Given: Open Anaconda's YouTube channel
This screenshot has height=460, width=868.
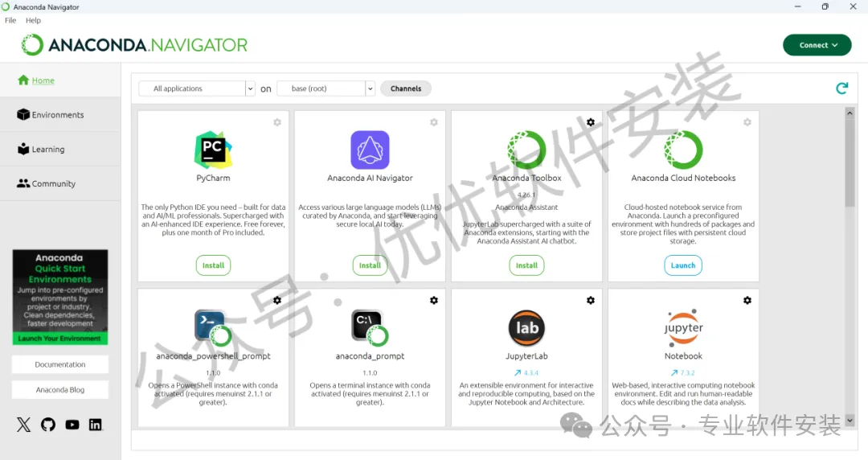Looking at the screenshot, I should [72, 425].
